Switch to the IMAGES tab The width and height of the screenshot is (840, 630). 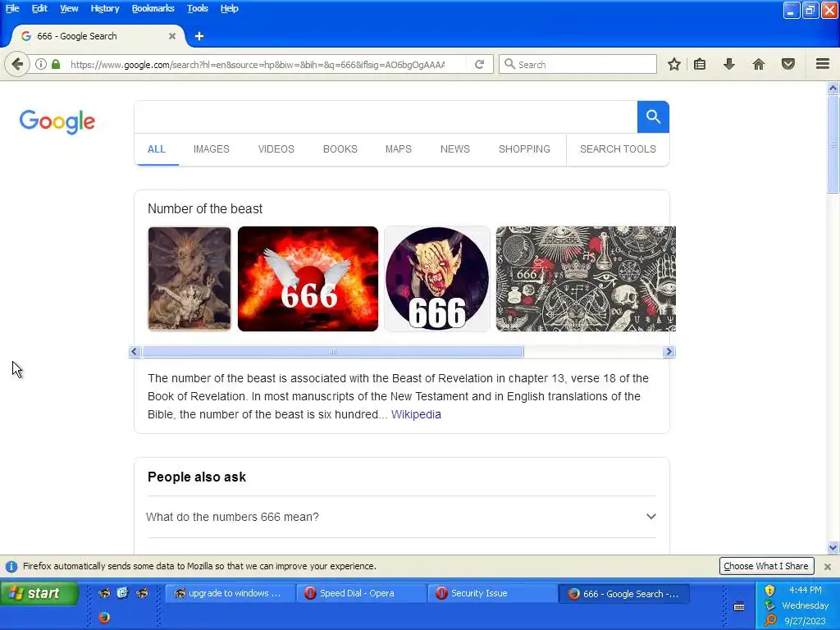[x=211, y=149]
